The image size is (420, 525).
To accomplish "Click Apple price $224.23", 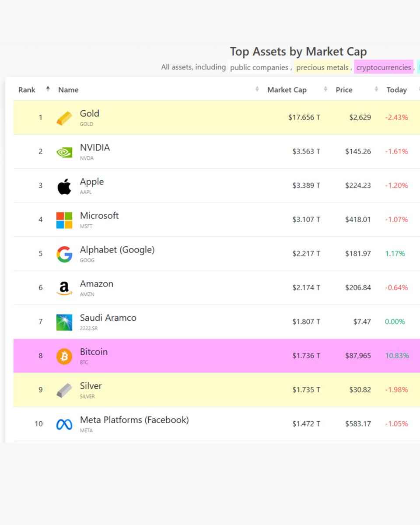I will [x=358, y=185].
